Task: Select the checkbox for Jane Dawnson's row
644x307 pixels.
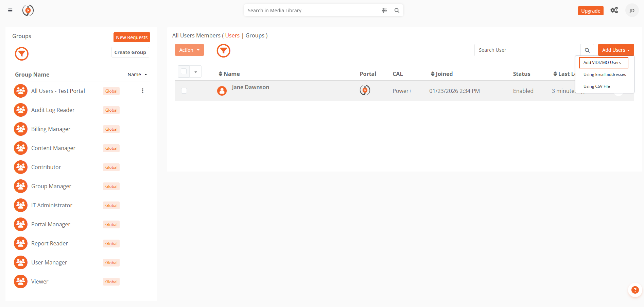Action: pos(184,91)
